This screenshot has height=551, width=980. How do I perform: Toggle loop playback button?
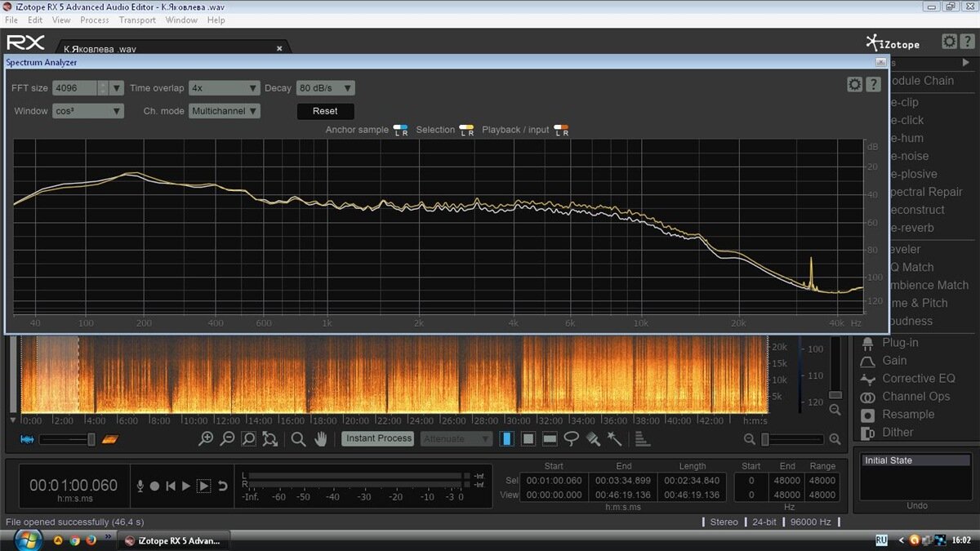(x=222, y=486)
